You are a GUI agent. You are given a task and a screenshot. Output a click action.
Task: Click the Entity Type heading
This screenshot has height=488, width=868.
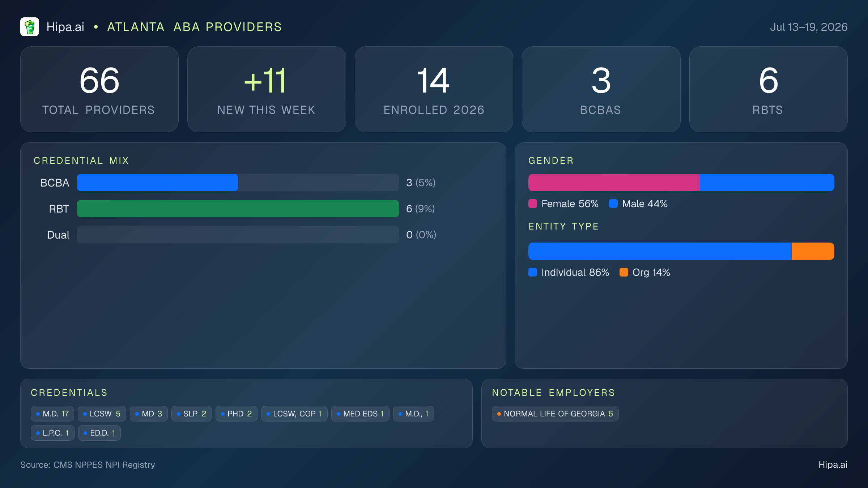(563, 226)
